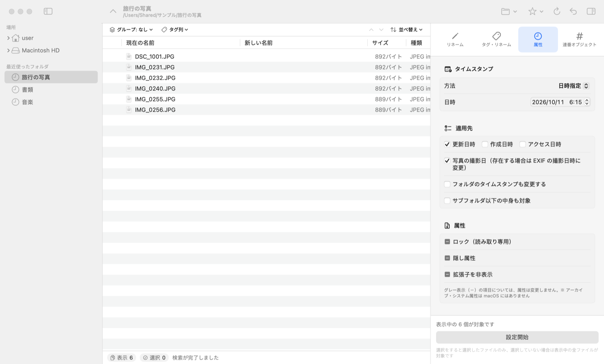Click the file icon of IMG_0240.JPG
Viewport: 604px width, 364px height.
click(x=129, y=88)
